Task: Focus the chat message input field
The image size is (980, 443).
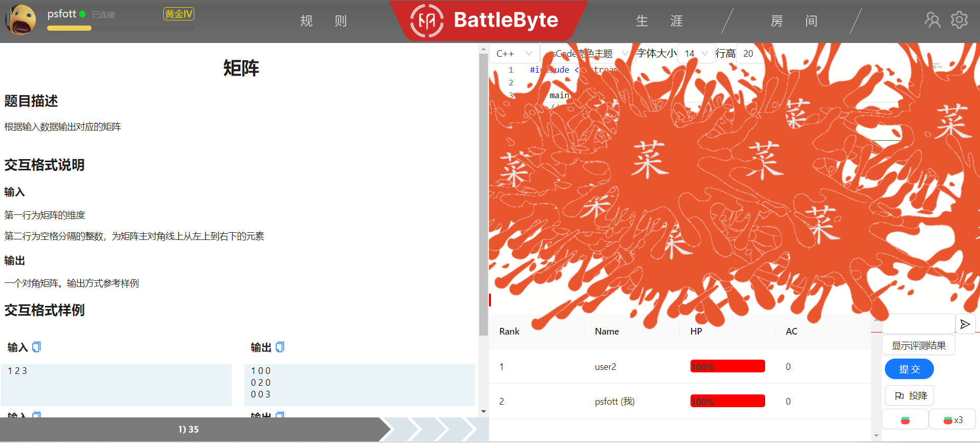Action: (919, 324)
